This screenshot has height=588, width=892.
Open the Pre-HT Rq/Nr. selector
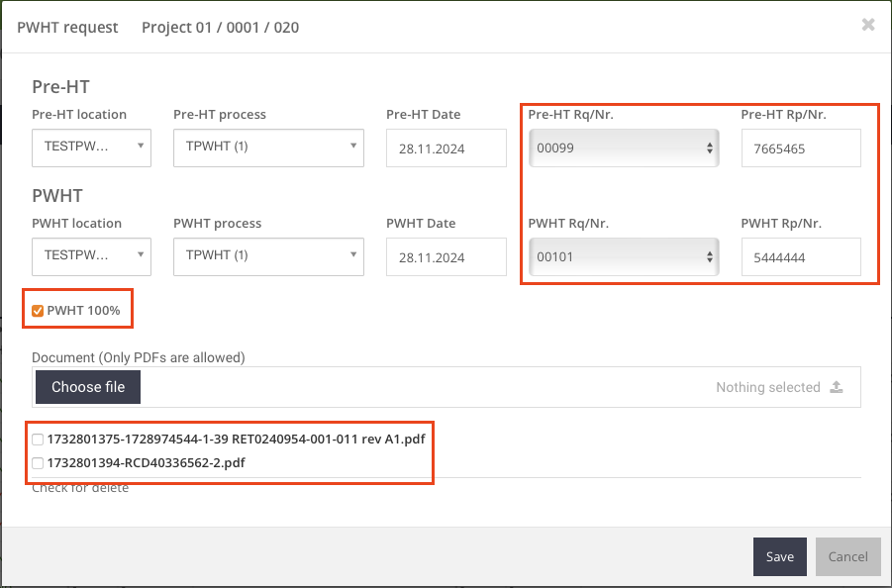click(623, 148)
